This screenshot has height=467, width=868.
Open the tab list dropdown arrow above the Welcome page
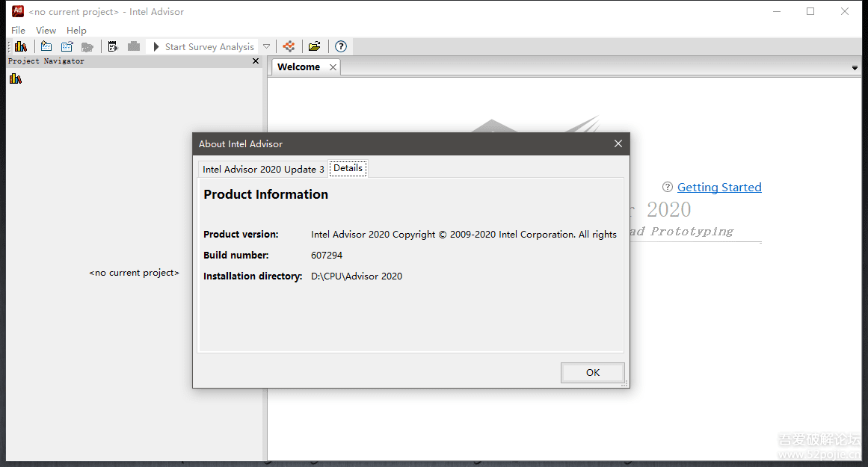[855, 68]
